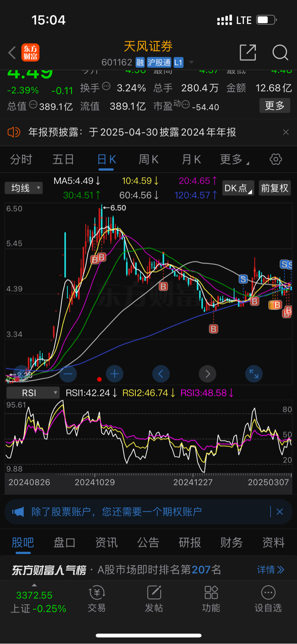297x644 pixels.
Task: Tap the 融 margin trading badge
Action: pos(140,62)
